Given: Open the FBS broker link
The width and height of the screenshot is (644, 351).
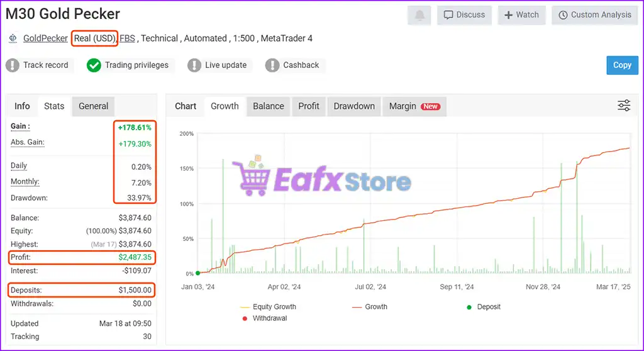Looking at the screenshot, I should click(x=127, y=38).
